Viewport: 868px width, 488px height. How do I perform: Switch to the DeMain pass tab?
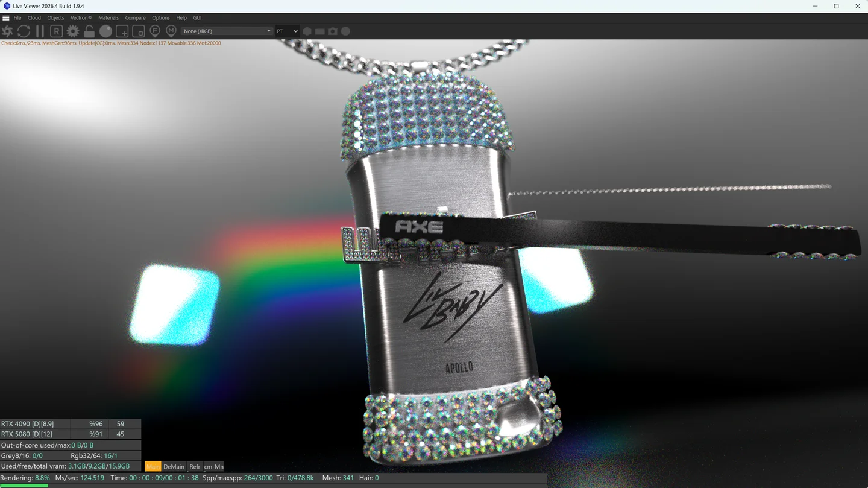174,466
